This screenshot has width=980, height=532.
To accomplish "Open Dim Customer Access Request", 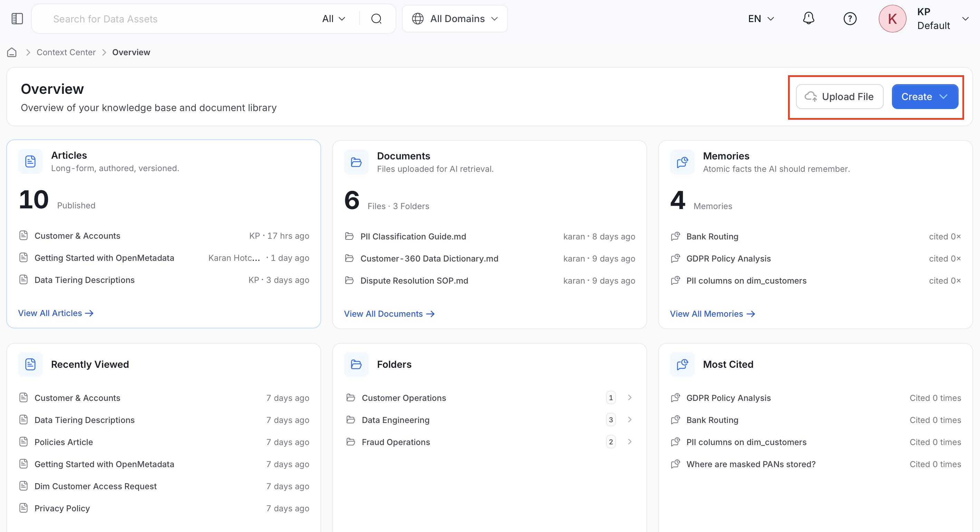I will coord(96,486).
